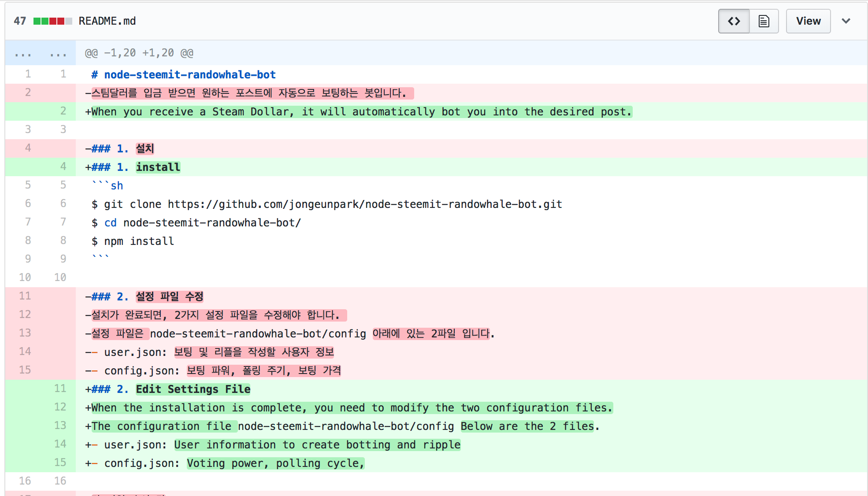This screenshot has height=496, width=868.
Task: Switch to source diff view icon
Action: [734, 21]
